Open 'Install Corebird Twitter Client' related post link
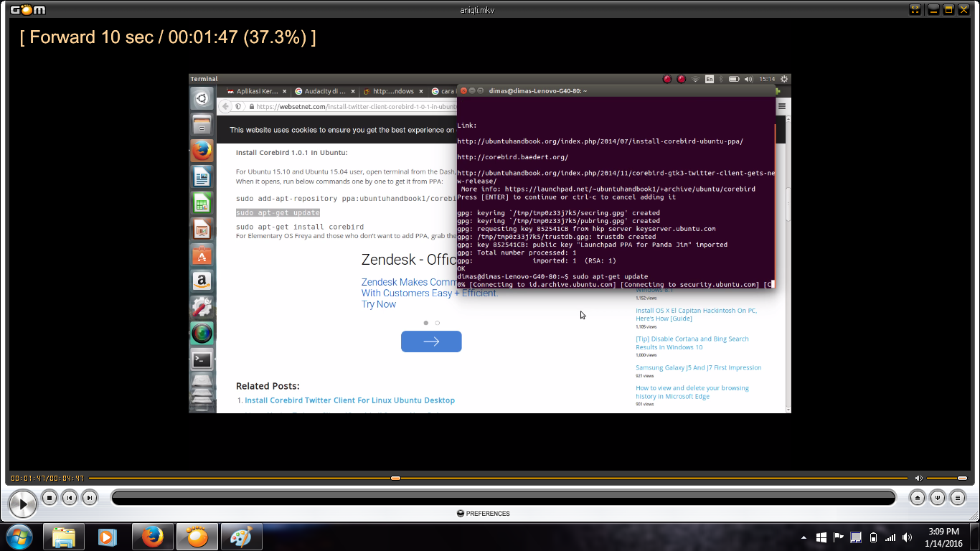Screen dimensions: 980x551 click(349, 400)
